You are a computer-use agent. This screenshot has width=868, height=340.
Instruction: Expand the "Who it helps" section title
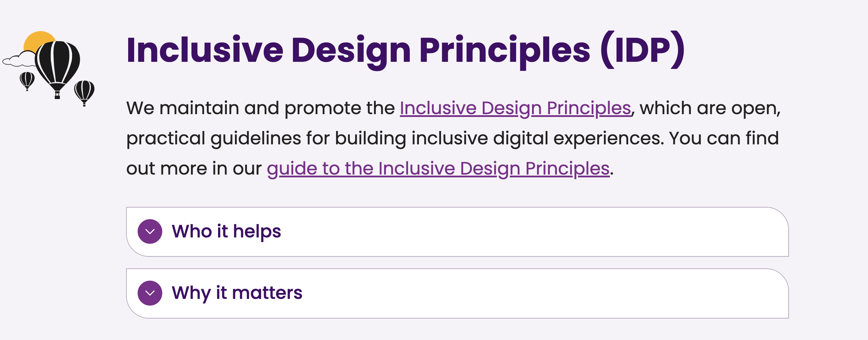click(x=226, y=231)
